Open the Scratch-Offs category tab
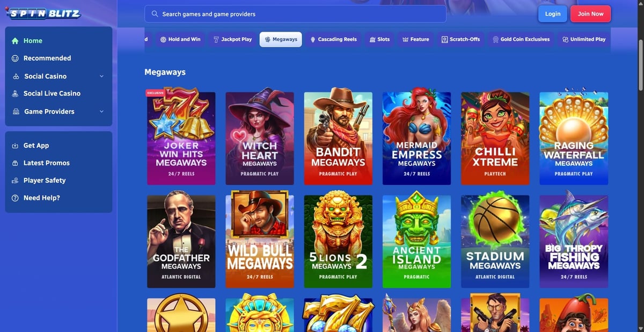This screenshot has width=644, height=332. pyautogui.click(x=460, y=39)
